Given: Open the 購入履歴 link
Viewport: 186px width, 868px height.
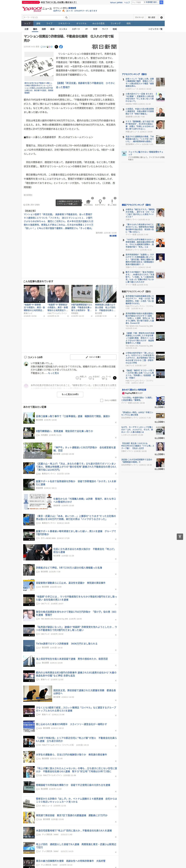Looking at the screenshot, I should (152, 17).
